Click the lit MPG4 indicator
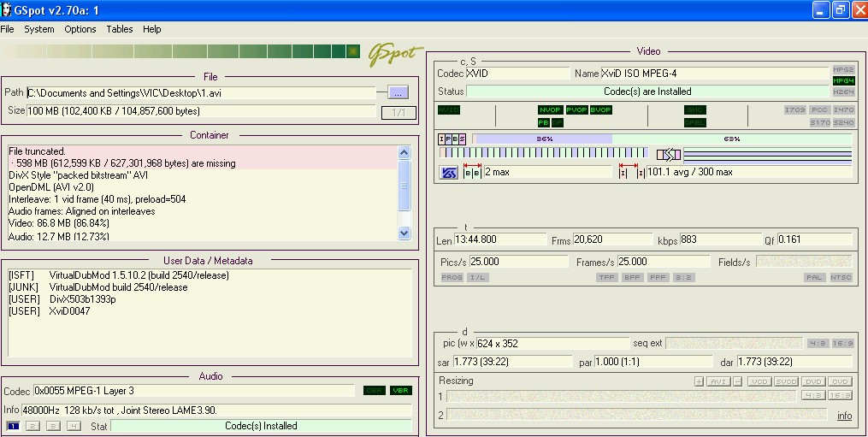Screen dimensions: 868x437 [843, 81]
